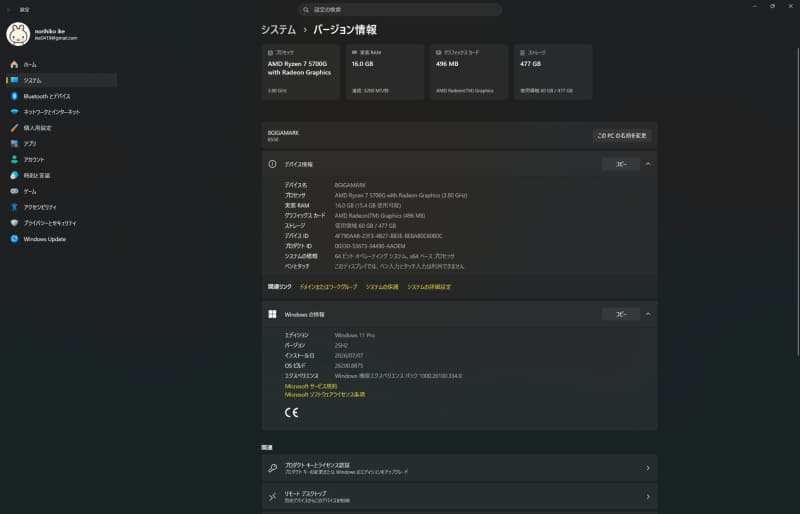Collapse the デバイス情報 section chevron
800x514 pixels.
[x=648, y=164]
